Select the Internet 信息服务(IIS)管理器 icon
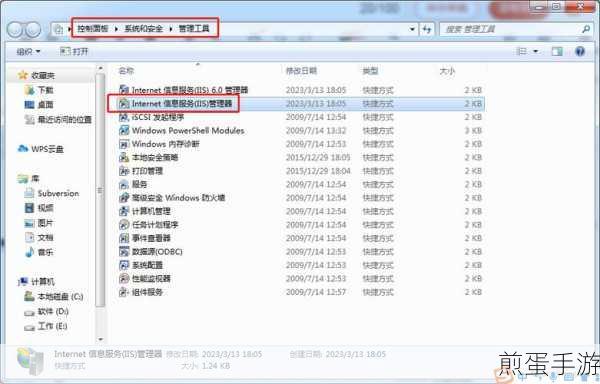Image resolution: width=600 pixels, height=384 pixels. tap(124, 104)
